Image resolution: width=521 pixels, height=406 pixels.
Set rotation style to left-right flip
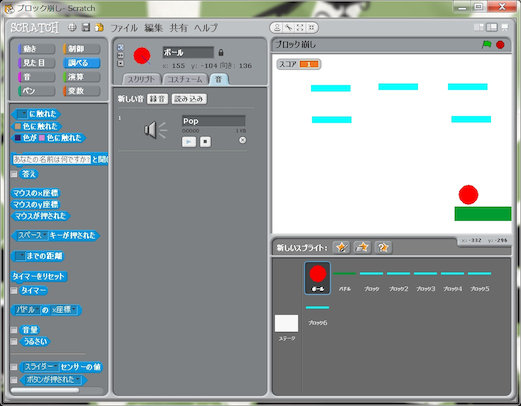(x=121, y=55)
